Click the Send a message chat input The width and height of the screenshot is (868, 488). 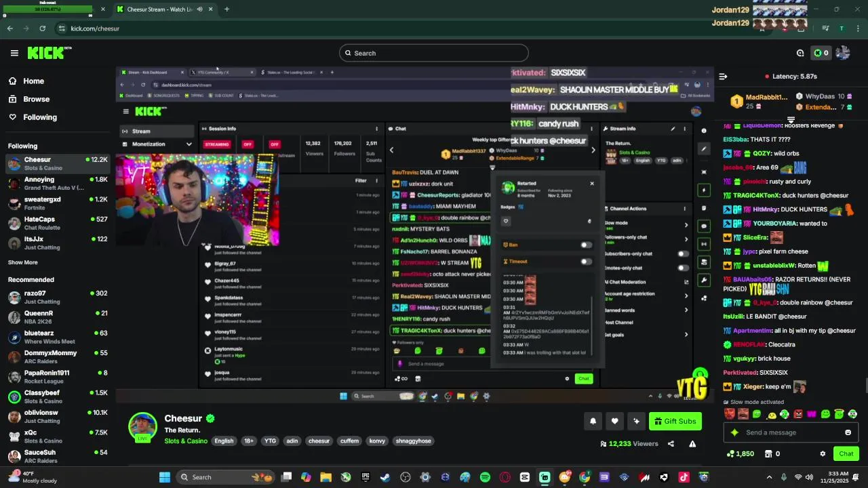coord(791,432)
